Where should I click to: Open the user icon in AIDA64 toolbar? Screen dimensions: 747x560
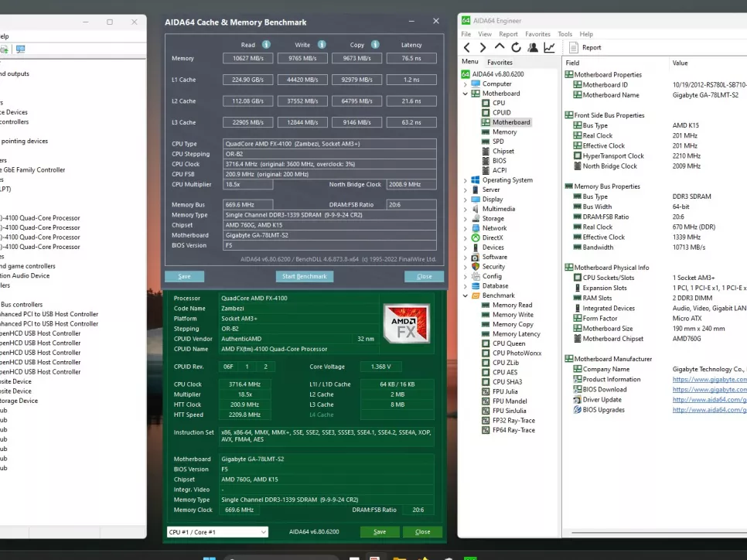pyautogui.click(x=533, y=47)
